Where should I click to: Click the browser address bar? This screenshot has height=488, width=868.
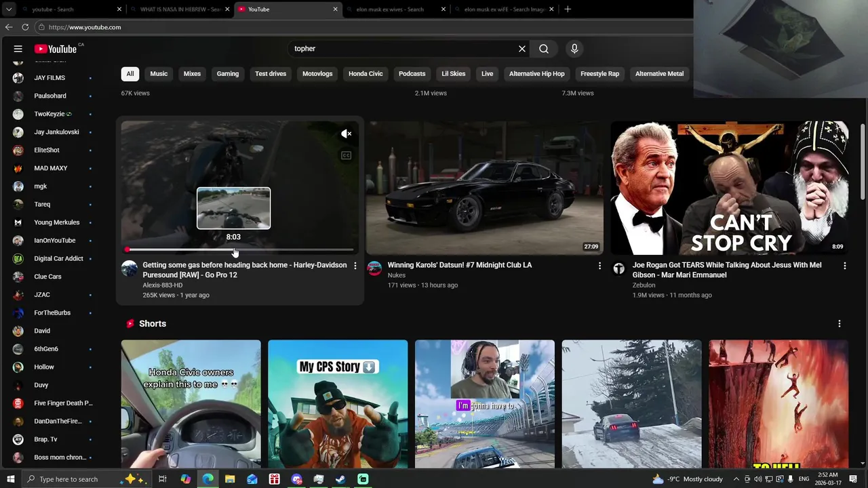tap(366, 27)
